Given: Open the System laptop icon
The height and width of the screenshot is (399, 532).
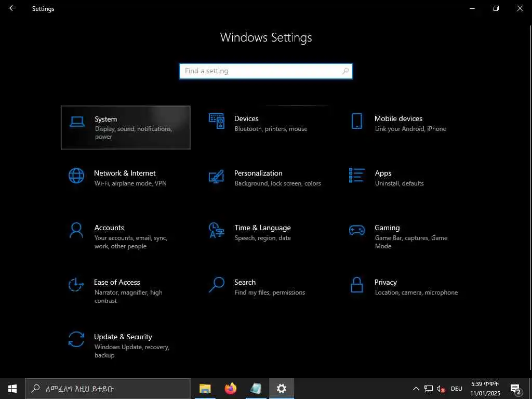Looking at the screenshot, I should pos(77,122).
